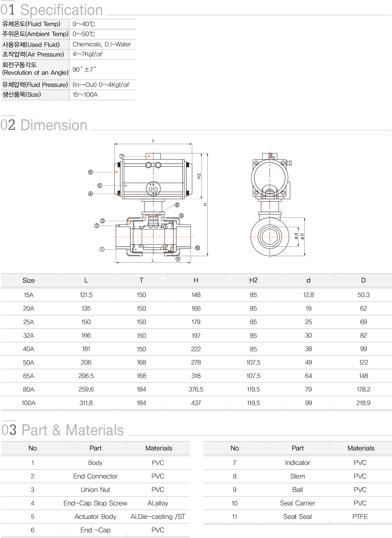The image size is (392, 538).
Task: Click the "H2" column header in the dimension table
Action: point(253,280)
